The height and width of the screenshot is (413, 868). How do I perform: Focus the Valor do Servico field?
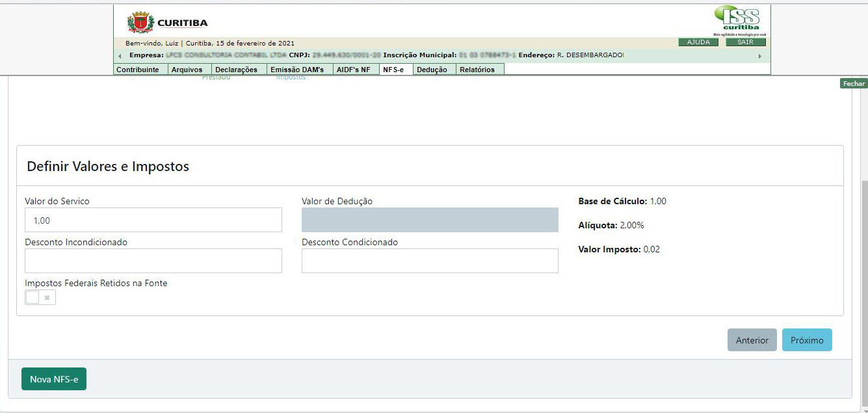[153, 220]
